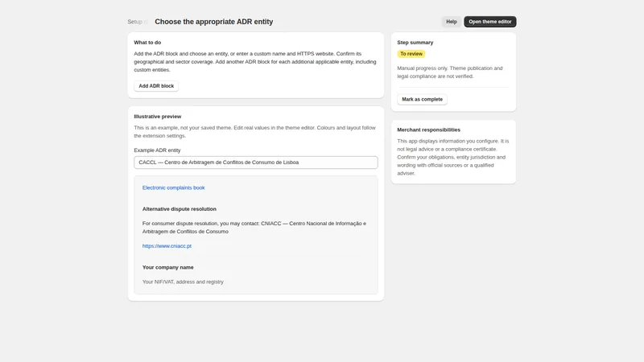The width and height of the screenshot is (644, 362).
Task: Click the What to do heading
Action: click(147, 43)
